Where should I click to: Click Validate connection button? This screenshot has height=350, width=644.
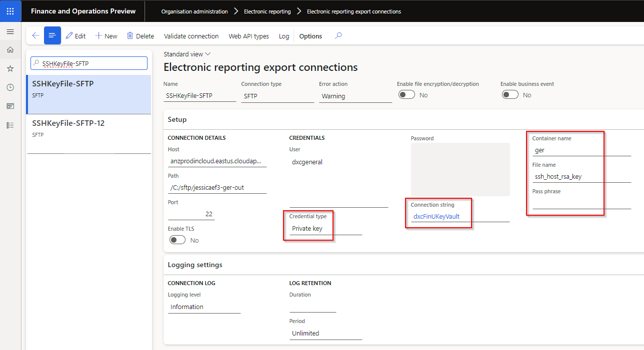click(x=191, y=36)
